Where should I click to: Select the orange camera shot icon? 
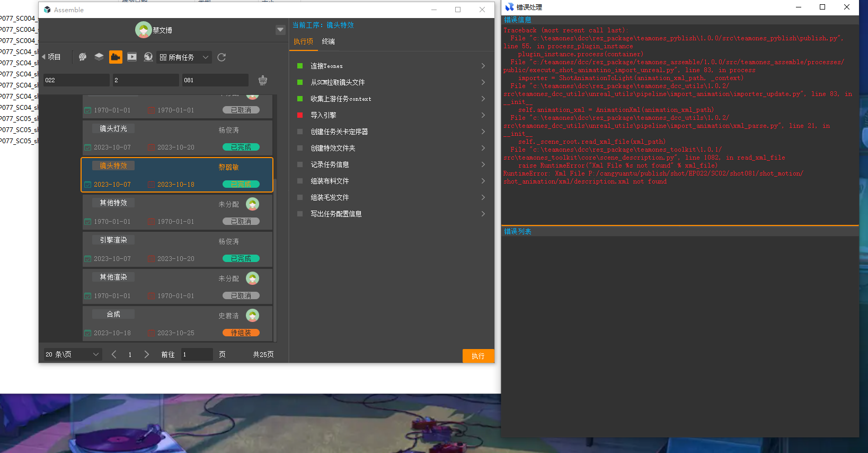[x=116, y=57]
